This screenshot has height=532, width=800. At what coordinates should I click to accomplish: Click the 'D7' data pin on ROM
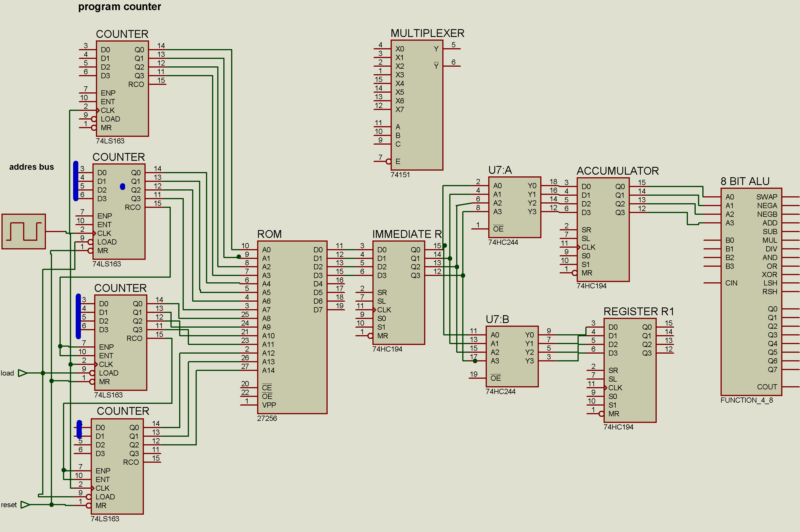click(x=318, y=310)
